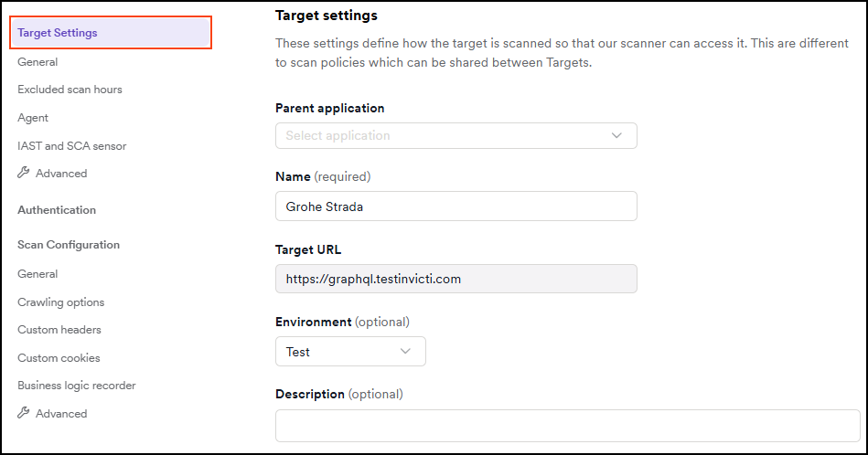Expand the Environment dropdown showing Test

pyautogui.click(x=350, y=352)
